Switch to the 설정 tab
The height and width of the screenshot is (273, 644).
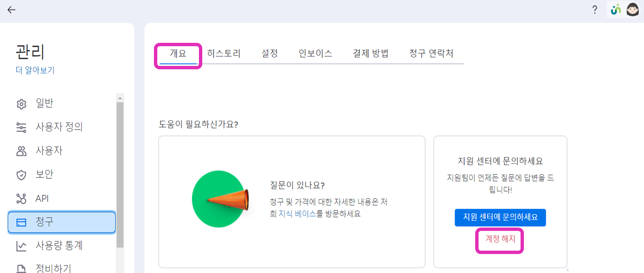[x=270, y=53]
